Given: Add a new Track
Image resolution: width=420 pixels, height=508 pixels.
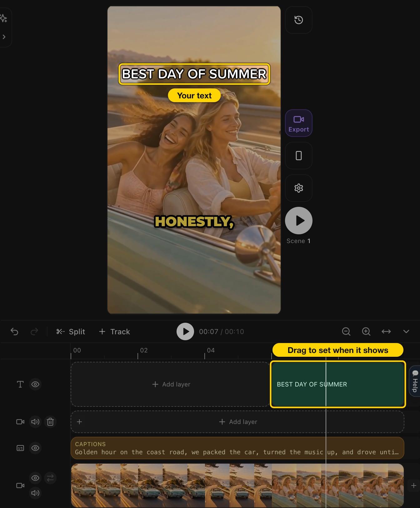Looking at the screenshot, I should pos(114,331).
